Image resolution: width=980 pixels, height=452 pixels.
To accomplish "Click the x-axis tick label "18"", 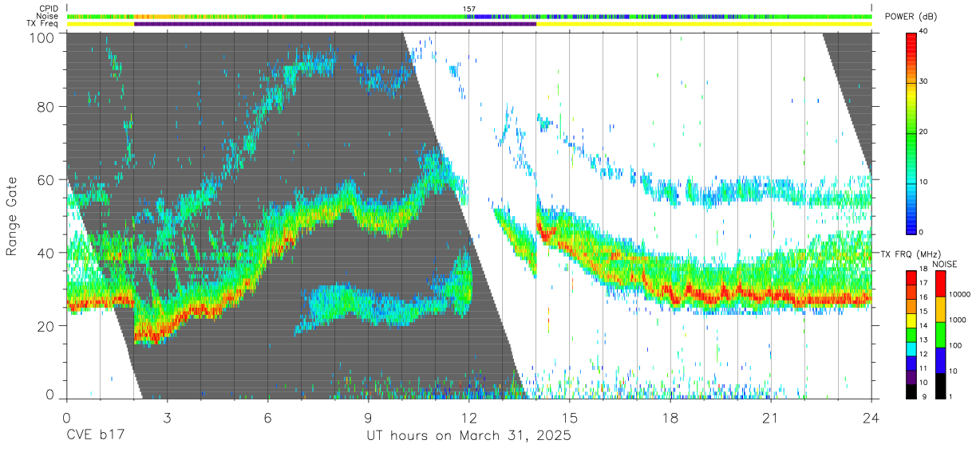I will coord(670,419).
